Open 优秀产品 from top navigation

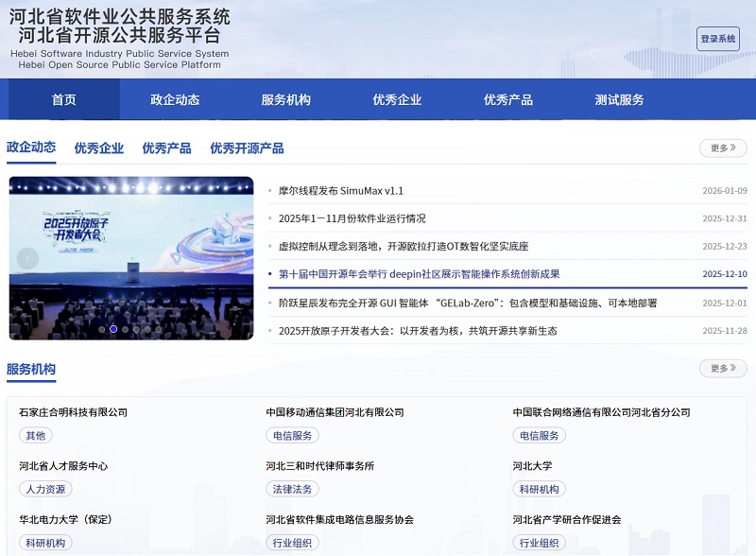point(507,99)
